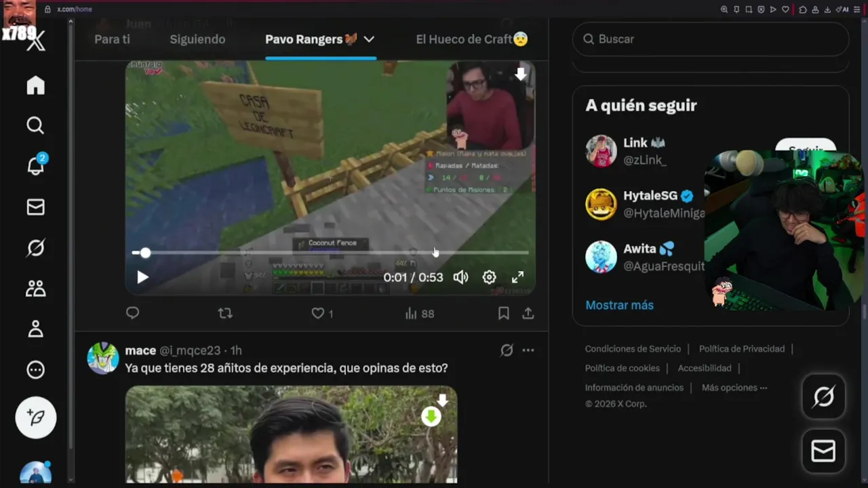Open HytaleSG's avatar in suggestions

[601, 204]
